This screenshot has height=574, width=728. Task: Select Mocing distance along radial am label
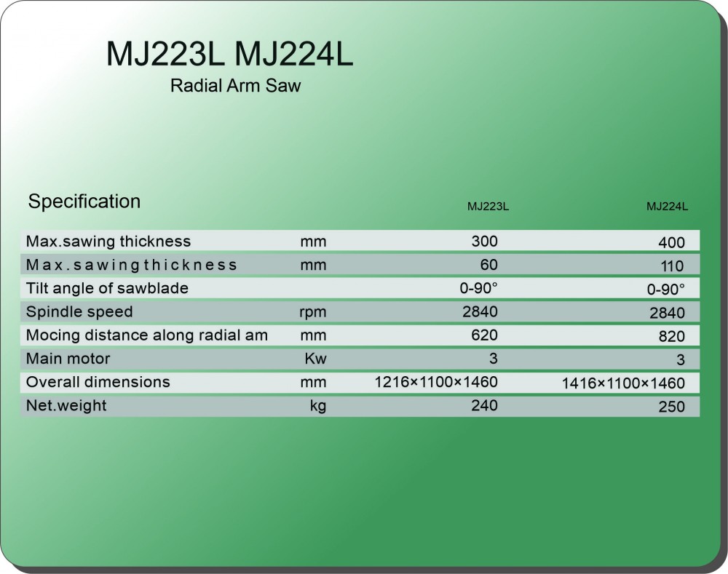point(147,335)
